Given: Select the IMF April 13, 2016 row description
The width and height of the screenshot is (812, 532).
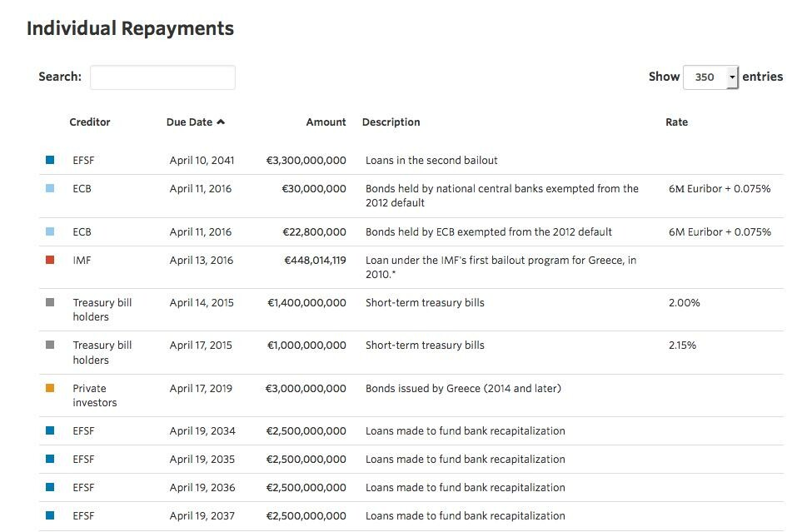Looking at the screenshot, I should [x=501, y=267].
